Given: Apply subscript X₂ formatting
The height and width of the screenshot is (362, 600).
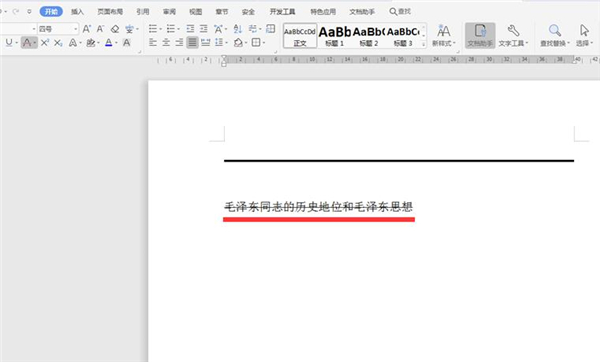Looking at the screenshot, I should 58,42.
